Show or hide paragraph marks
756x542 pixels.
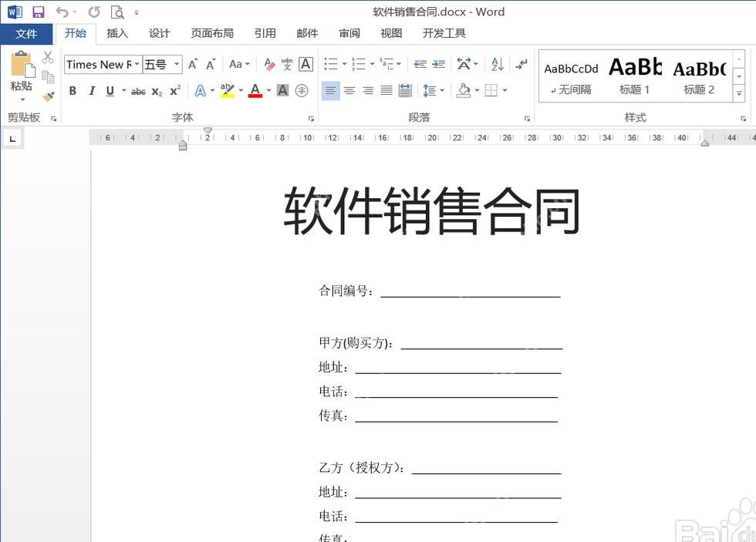521,64
